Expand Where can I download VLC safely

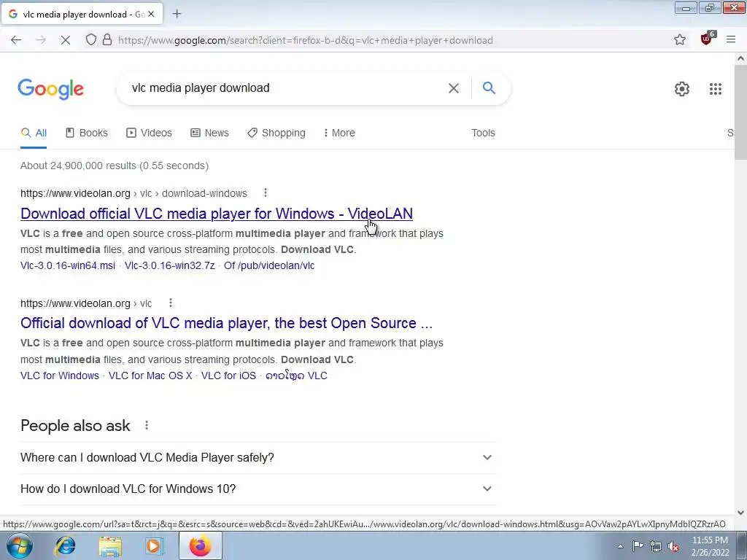pyautogui.click(x=258, y=458)
